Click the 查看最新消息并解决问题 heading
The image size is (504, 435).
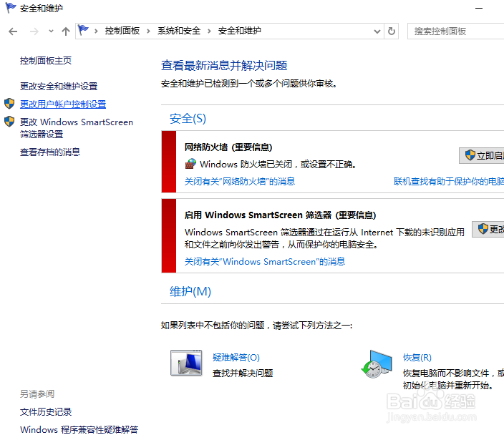(224, 66)
